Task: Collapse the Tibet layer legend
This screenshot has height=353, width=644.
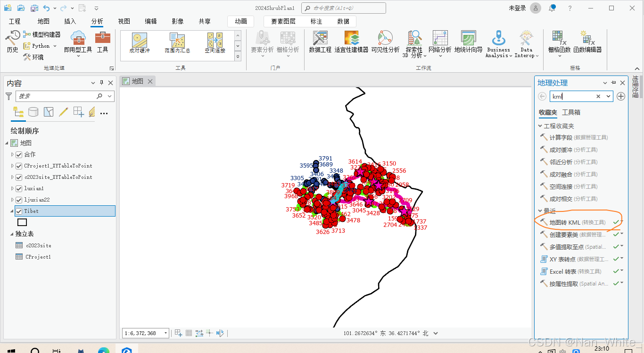Action: pyautogui.click(x=12, y=211)
